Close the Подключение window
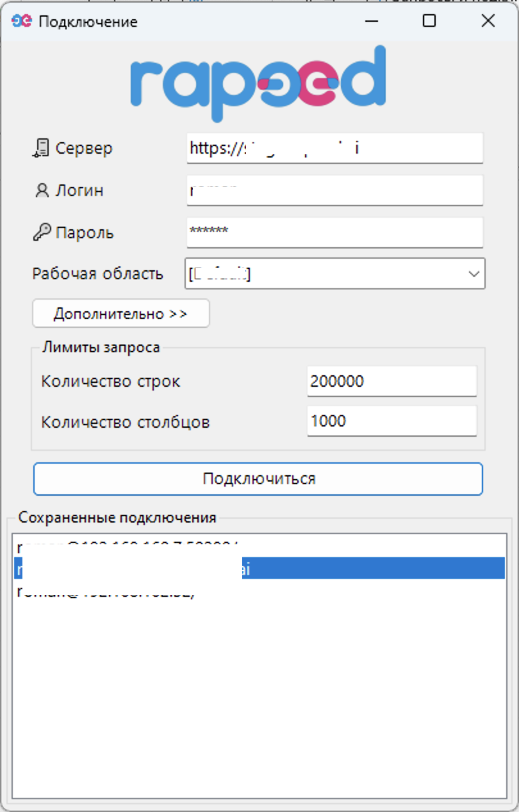The width and height of the screenshot is (519, 812). pyautogui.click(x=488, y=21)
